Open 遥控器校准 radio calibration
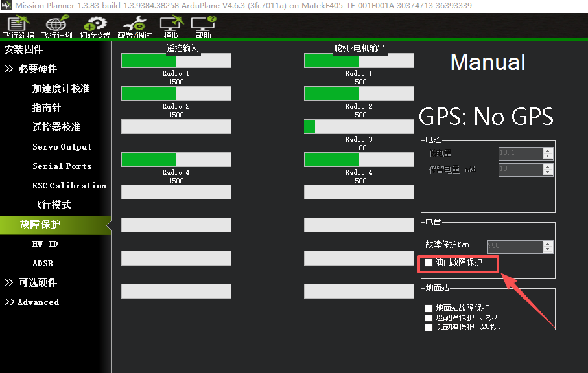 click(56, 128)
